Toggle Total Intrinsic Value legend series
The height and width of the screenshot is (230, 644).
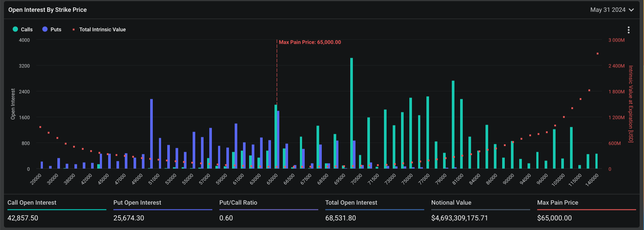coord(102,30)
